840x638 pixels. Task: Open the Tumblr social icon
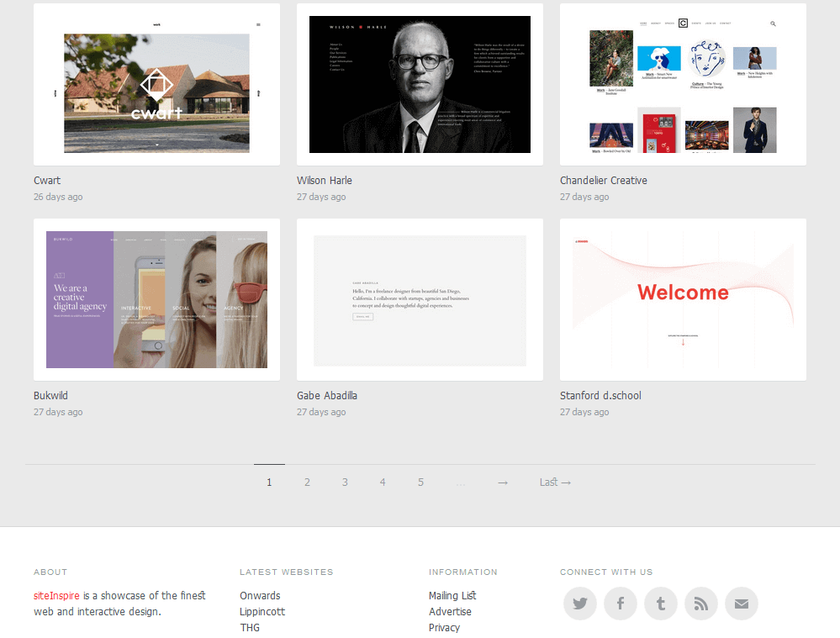[x=661, y=604]
